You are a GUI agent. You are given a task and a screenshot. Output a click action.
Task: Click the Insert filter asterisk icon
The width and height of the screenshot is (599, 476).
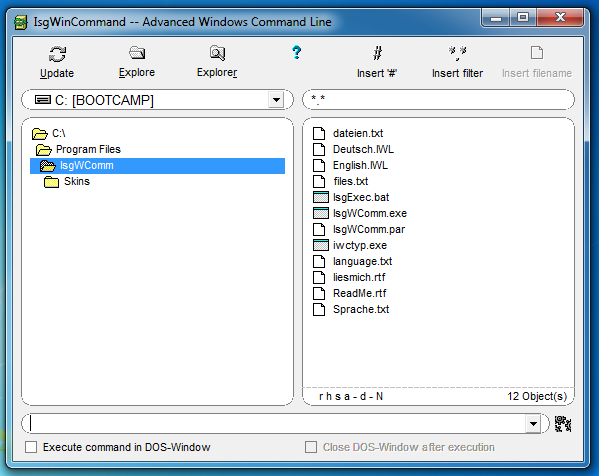[x=457, y=53]
